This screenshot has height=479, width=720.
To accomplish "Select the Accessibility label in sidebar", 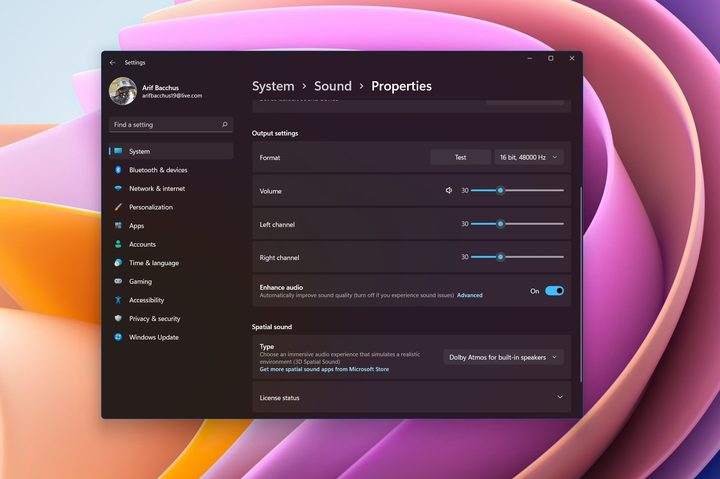I will (146, 300).
